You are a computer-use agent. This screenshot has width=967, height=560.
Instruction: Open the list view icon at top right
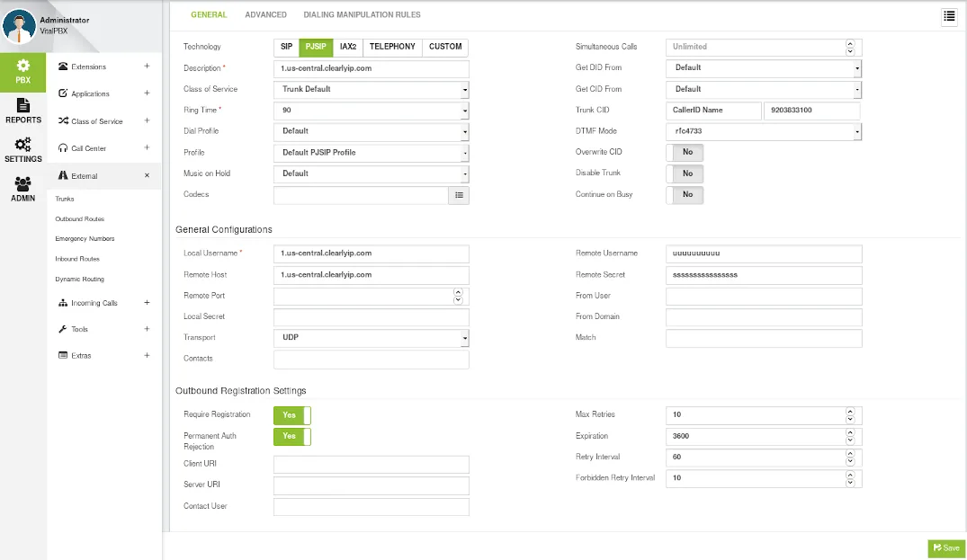point(949,16)
